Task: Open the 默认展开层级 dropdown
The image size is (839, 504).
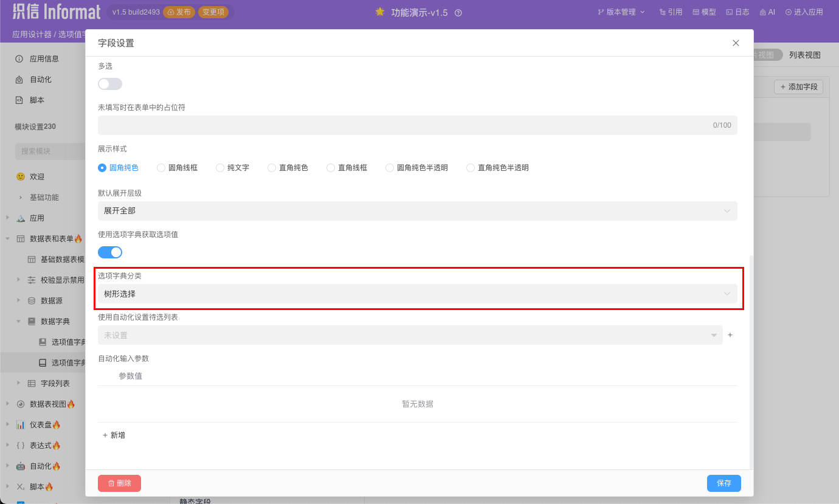Action: tap(418, 211)
